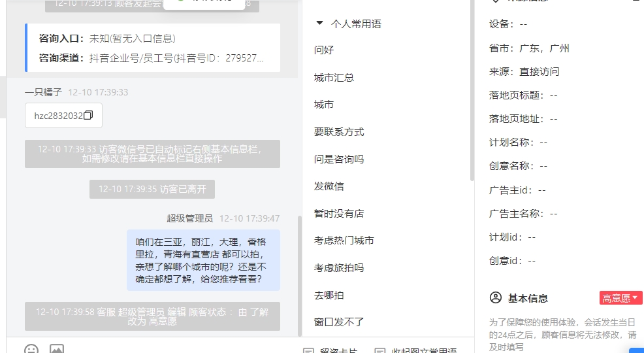Viewport: 644px width, 353px height.
Task: Click the 顾客状态 改为 高意愿 notice
Action: 152,316
